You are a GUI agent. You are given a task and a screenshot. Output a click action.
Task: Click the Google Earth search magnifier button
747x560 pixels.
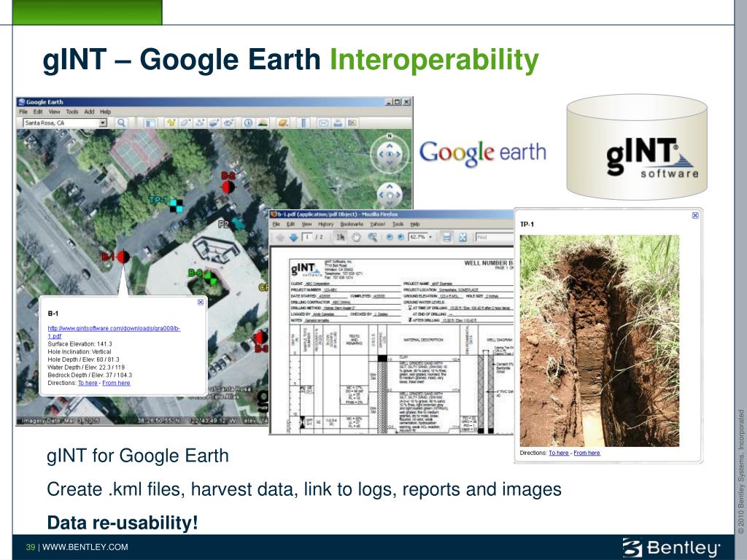(122, 122)
